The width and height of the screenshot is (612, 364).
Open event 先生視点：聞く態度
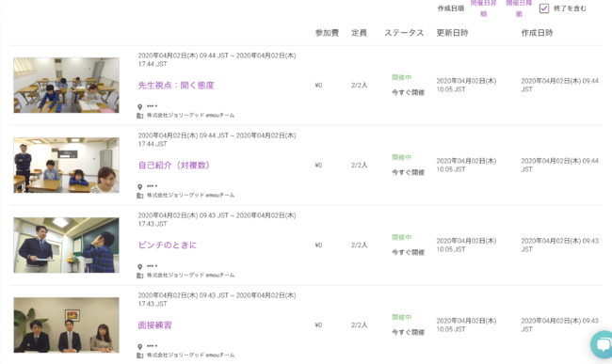[176, 86]
